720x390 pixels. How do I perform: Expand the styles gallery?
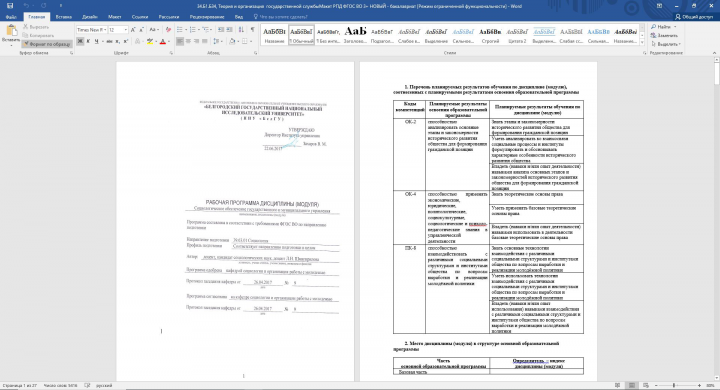click(642, 42)
